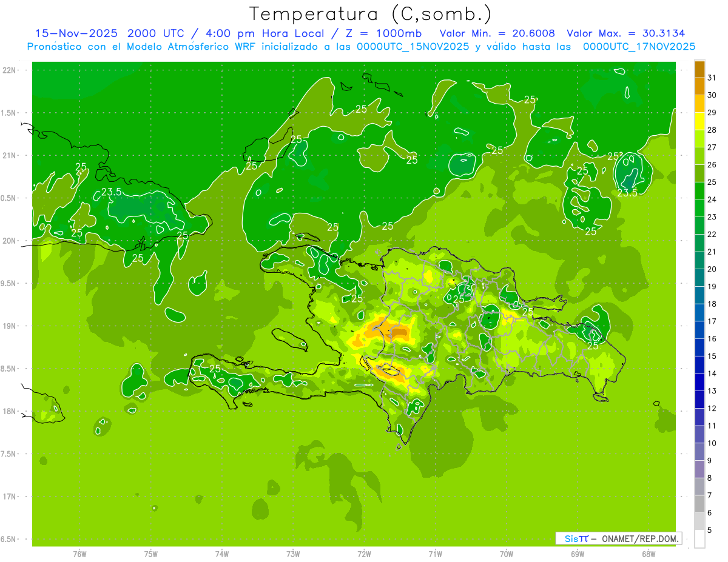728x562 pixels.
Task: Click the '73W' longitude axis label
Action: tap(293, 554)
